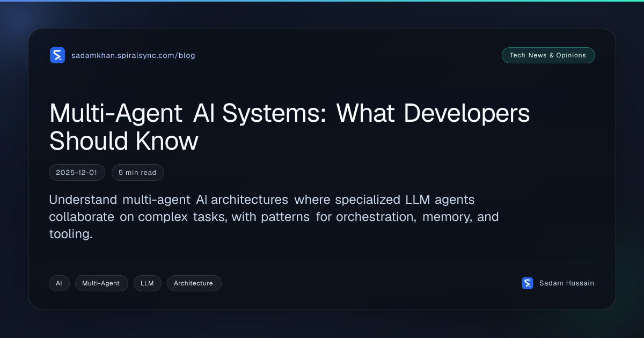Click the author name Sadam Hussain
The width and height of the screenshot is (644, 338).
(x=567, y=283)
